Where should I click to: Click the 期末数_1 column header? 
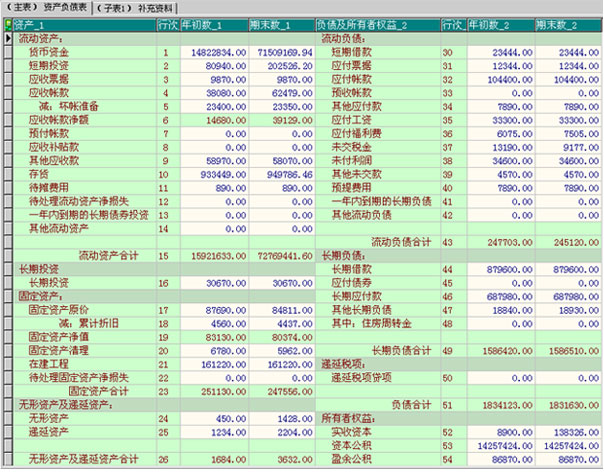pos(282,25)
